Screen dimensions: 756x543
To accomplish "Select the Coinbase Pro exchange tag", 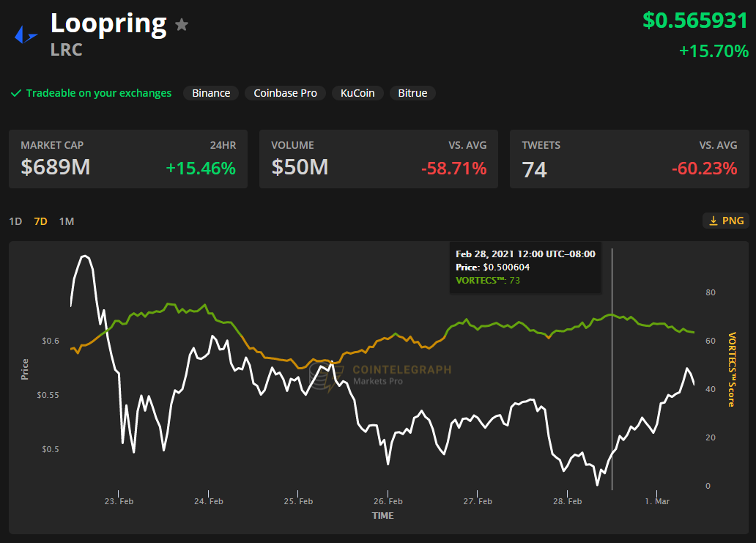I will (x=286, y=93).
